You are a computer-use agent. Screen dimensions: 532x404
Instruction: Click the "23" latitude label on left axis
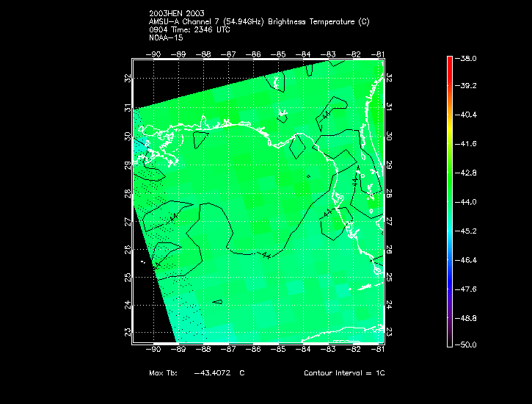[x=128, y=332]
